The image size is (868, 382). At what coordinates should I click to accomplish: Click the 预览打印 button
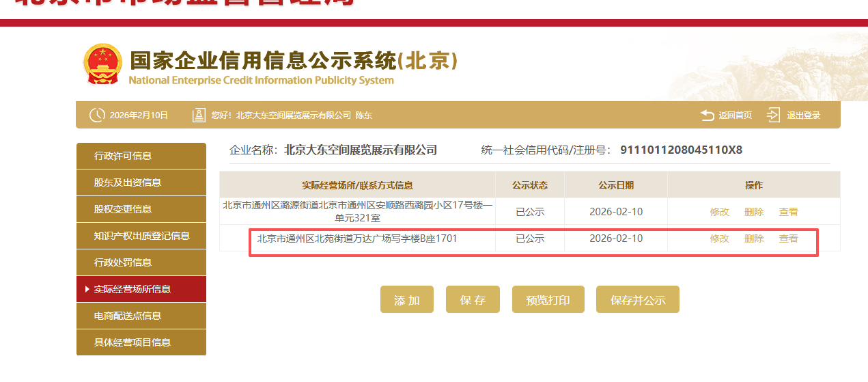point(548,299)
